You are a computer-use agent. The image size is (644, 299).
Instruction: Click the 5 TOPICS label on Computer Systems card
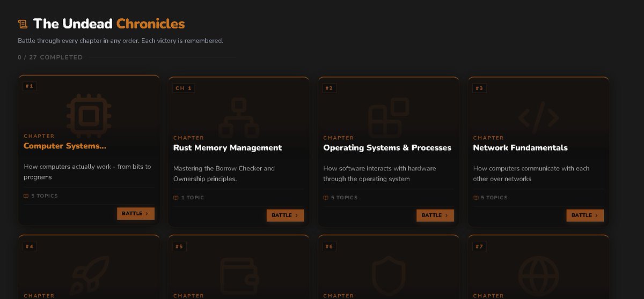click(45, 196)
